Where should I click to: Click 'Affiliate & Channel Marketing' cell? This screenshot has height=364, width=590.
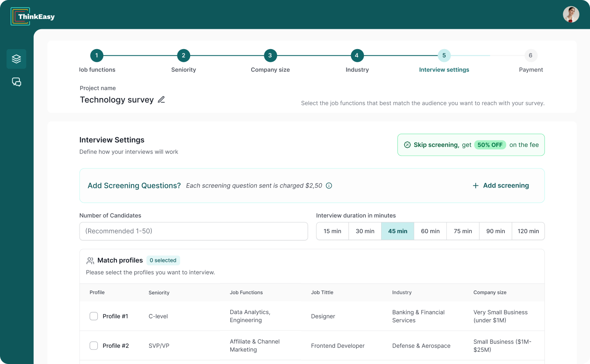pos(255,346)
